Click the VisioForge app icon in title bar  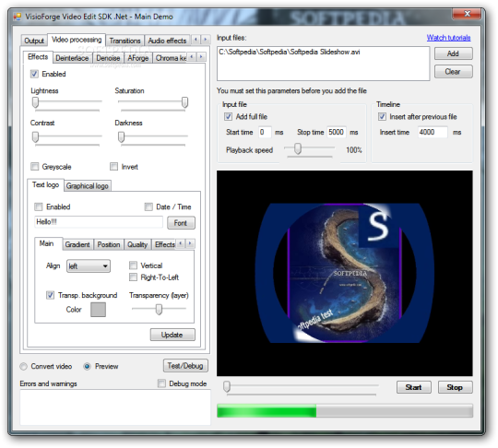click(x=18, y=17)
